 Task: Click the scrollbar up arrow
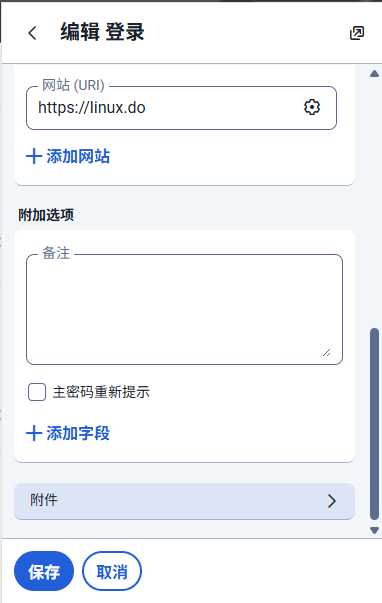[374, 74]
